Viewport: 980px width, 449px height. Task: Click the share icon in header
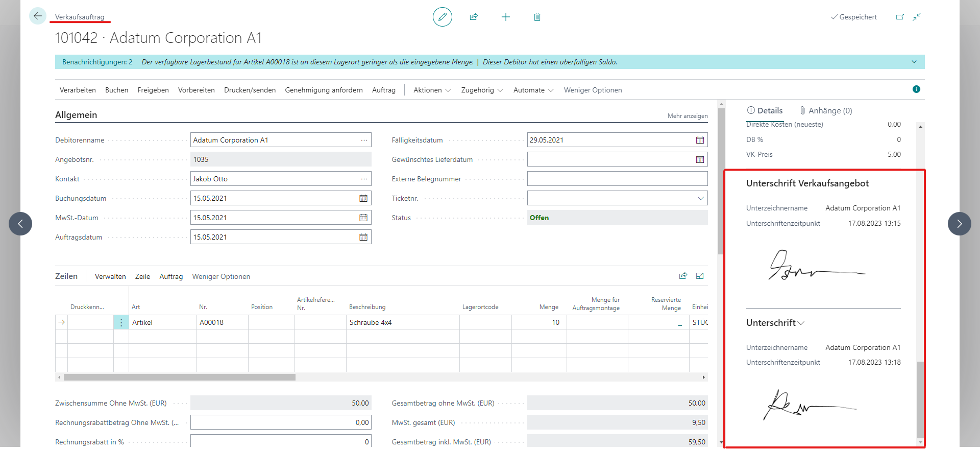(x=474, y=17)
